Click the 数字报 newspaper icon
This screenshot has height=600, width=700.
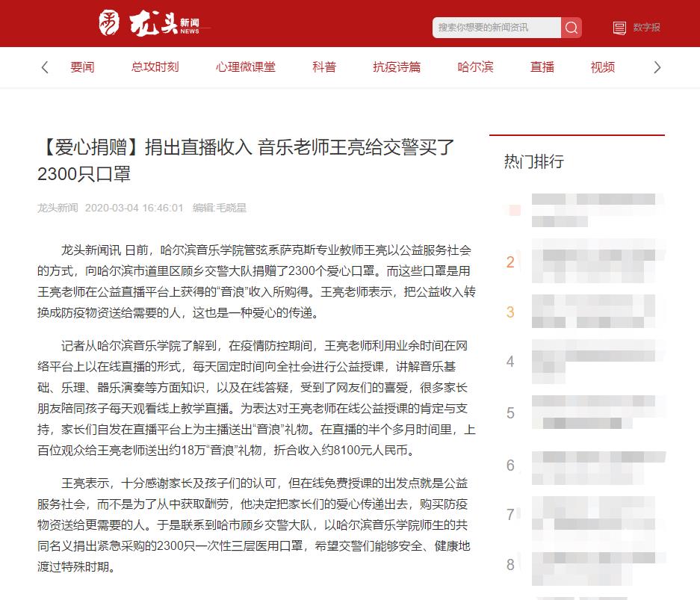coord(619,28)
